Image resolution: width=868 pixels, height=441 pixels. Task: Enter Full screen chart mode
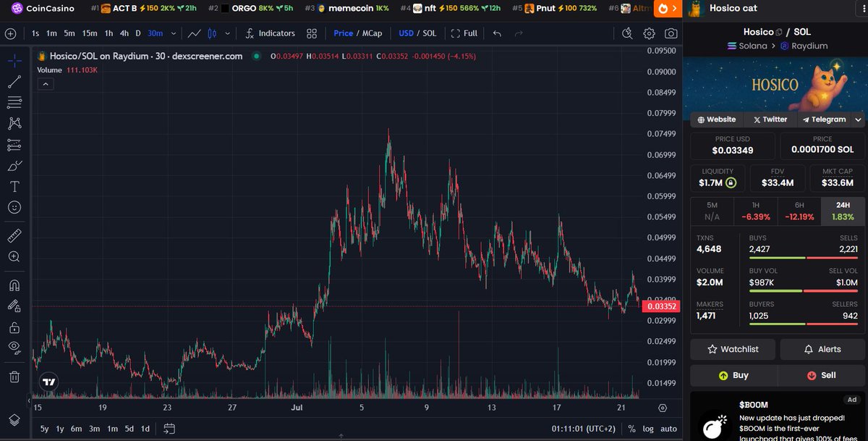point(464,33)
